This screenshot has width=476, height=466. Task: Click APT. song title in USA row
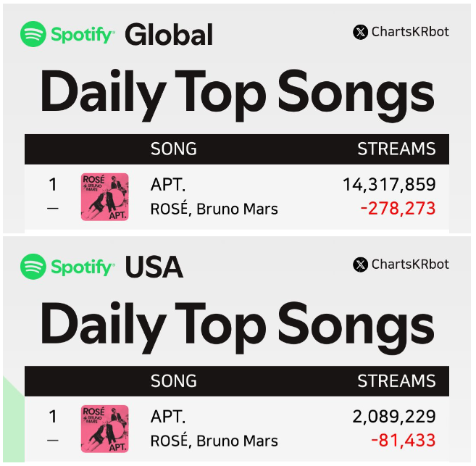pos(168,417)
